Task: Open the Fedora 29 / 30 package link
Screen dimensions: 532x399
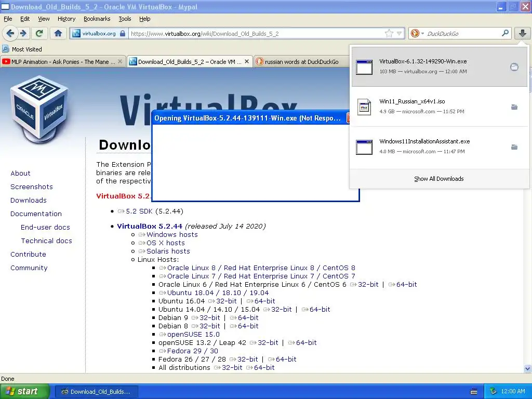Action: click(x=192, y=351)
